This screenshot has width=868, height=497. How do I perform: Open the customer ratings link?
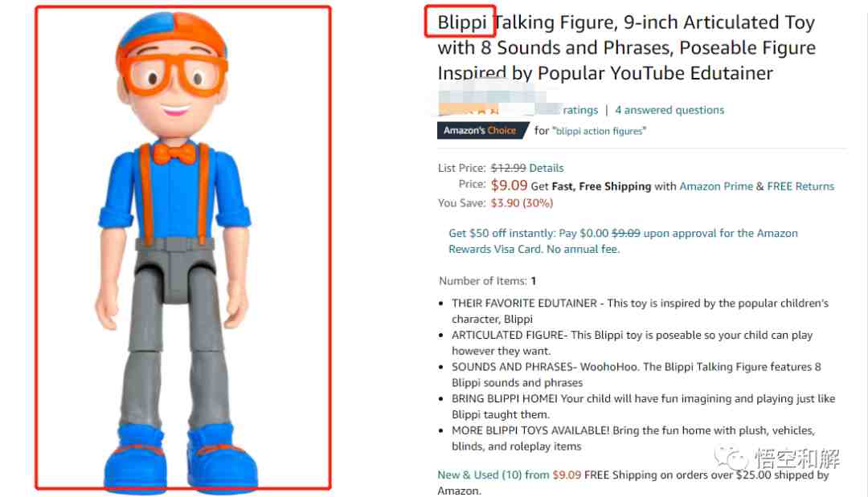pyautogui.click(x=580, y=110)
